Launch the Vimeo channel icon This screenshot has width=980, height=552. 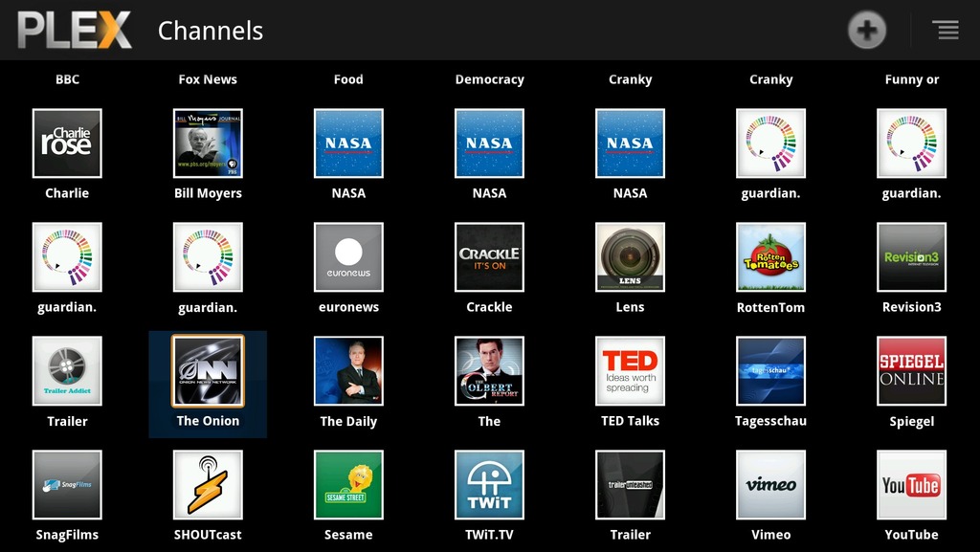(x=770, y=485)
